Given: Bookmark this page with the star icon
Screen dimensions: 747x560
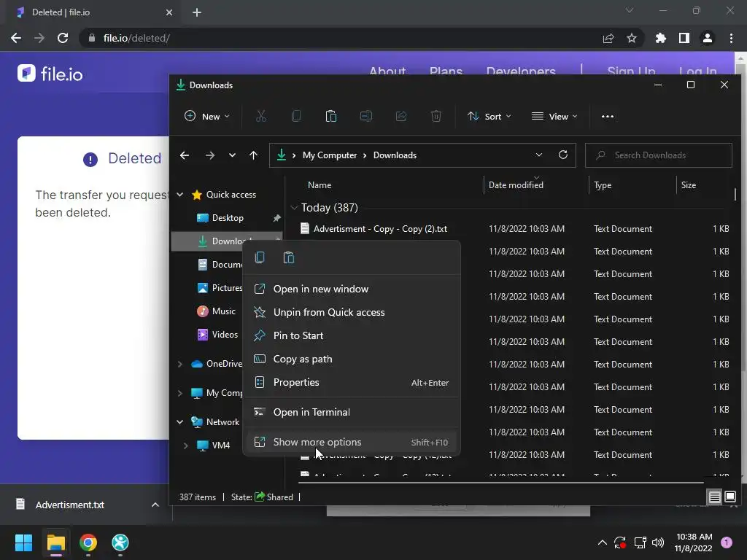Looking at the screenshot, I should point(631,38).
